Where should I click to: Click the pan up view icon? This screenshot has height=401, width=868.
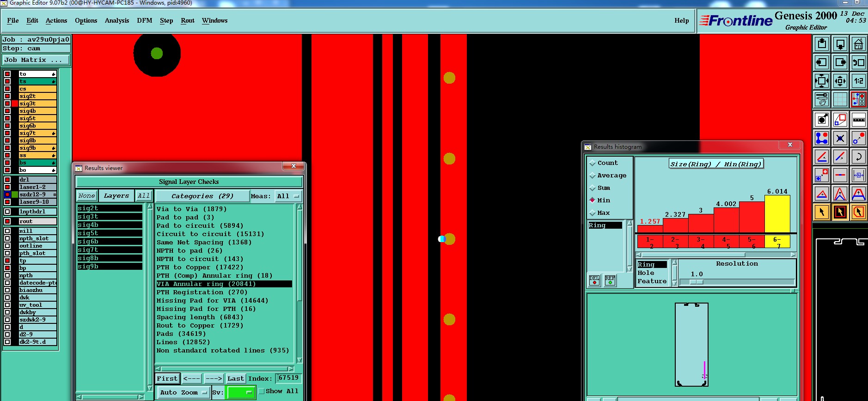(822, 44)
